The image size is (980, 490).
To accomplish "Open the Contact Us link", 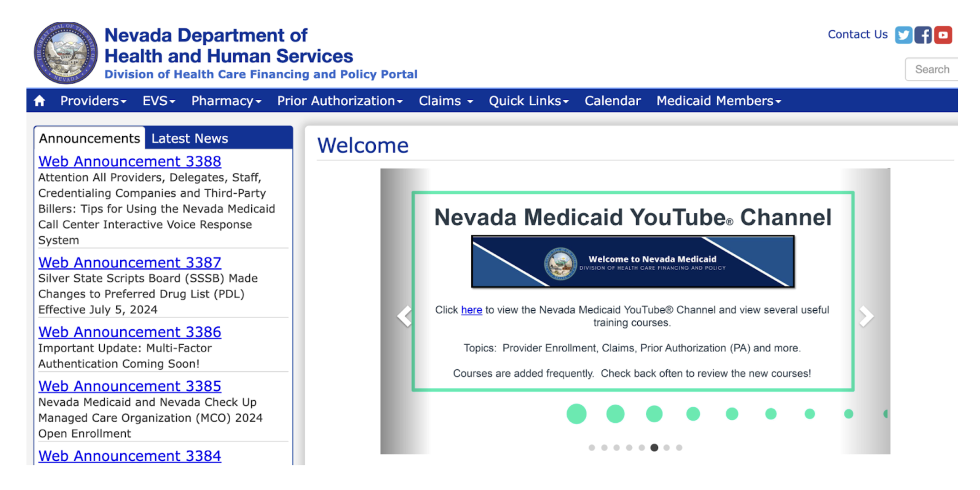I will click(857, 34).
